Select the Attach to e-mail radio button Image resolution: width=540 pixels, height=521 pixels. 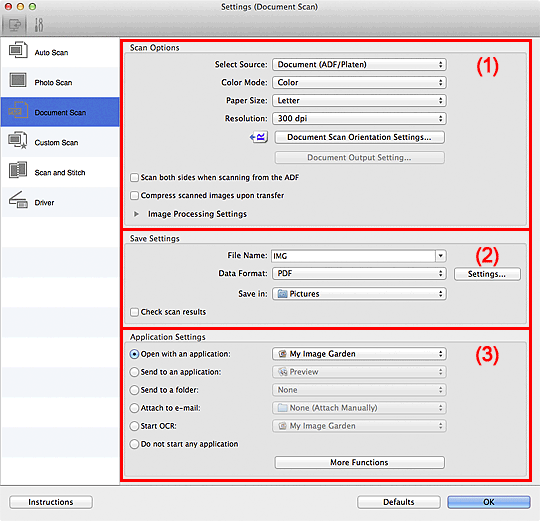tap(134, 408)
